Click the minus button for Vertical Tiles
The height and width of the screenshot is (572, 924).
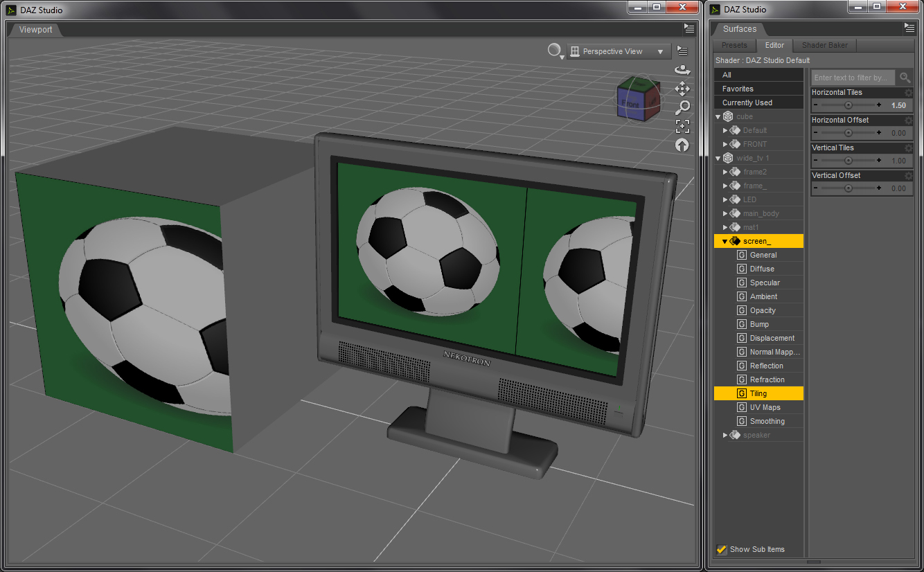816,161
